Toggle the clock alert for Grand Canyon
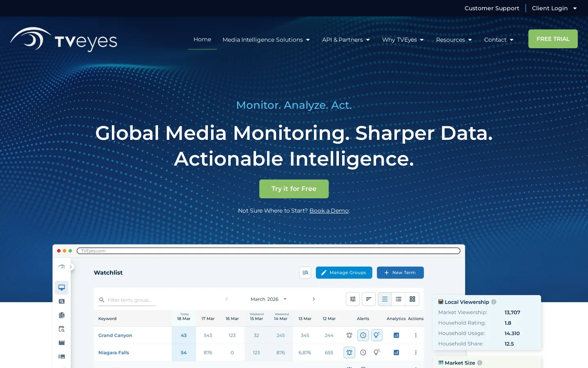Image resolution: width=588 pixels, height=368 pixels. [363, 335]
